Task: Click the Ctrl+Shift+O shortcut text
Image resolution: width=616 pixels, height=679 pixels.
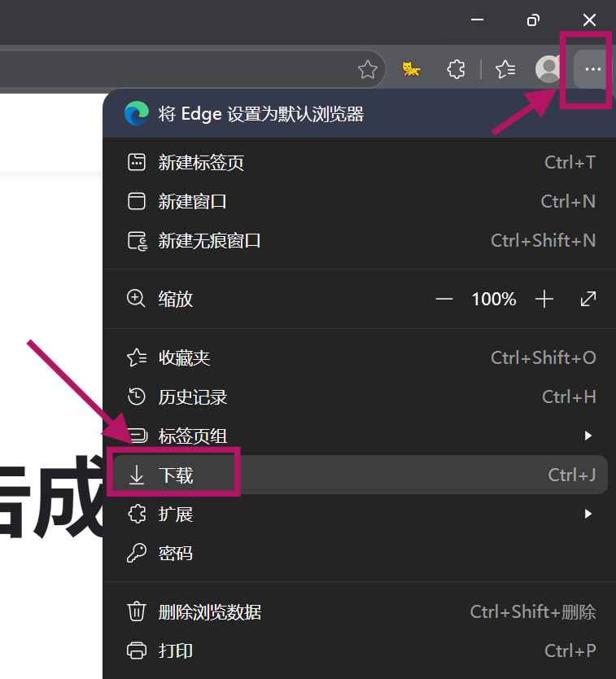Action: [544, 358]
